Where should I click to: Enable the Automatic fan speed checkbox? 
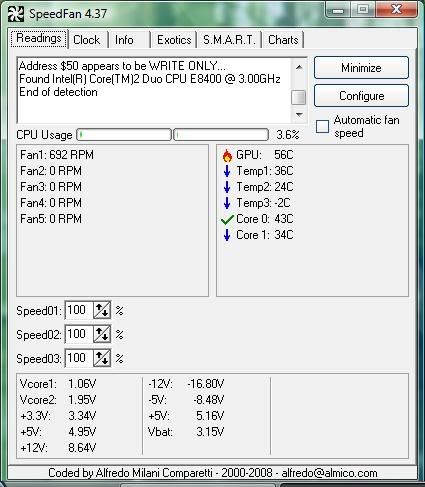[x=322, y=127]
